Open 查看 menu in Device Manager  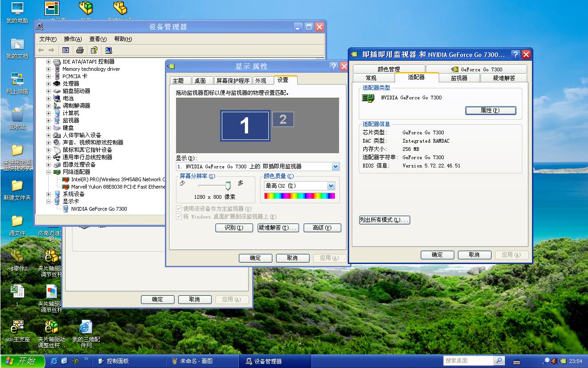(98, 39)
